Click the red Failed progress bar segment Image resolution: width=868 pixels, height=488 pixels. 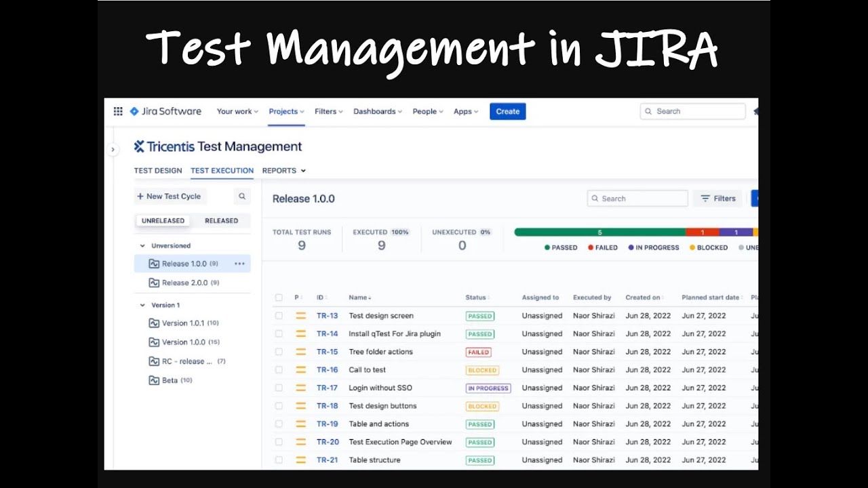pos(702,232)
